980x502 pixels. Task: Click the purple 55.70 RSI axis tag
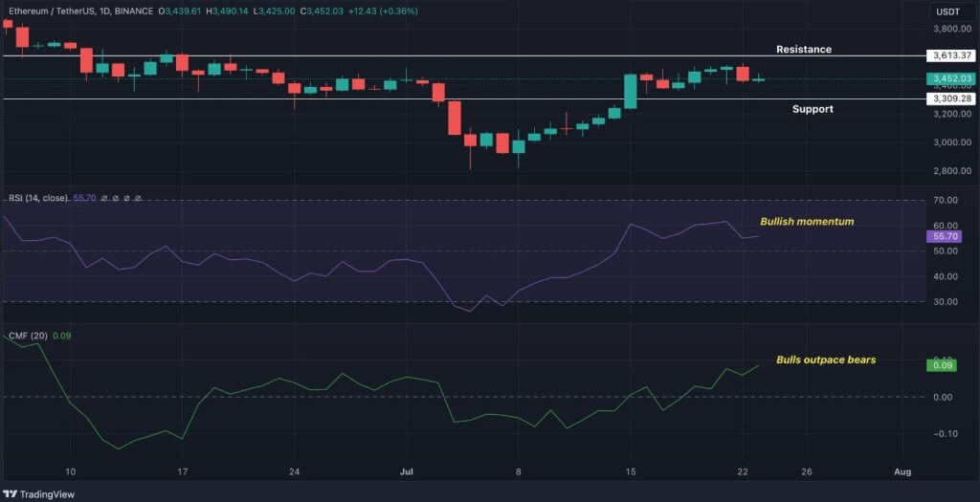[x=945, y=236]
